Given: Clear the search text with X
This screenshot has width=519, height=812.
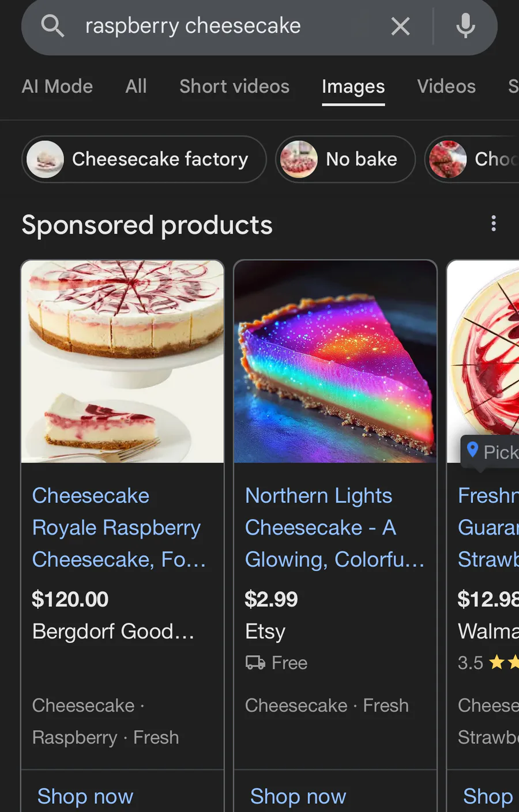Looking at the screenshot, I should pyautogui.click(x=400, y=26).
